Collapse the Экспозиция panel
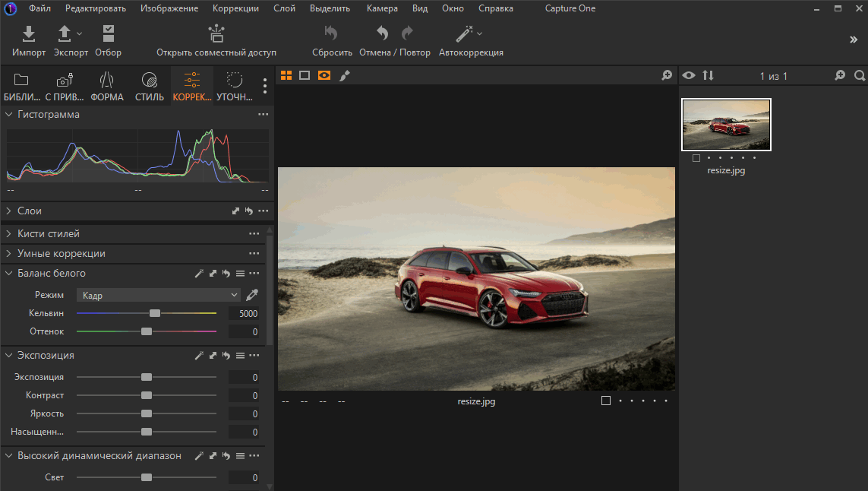This screenshot has width=868, height=491. [x=9, y=355]
